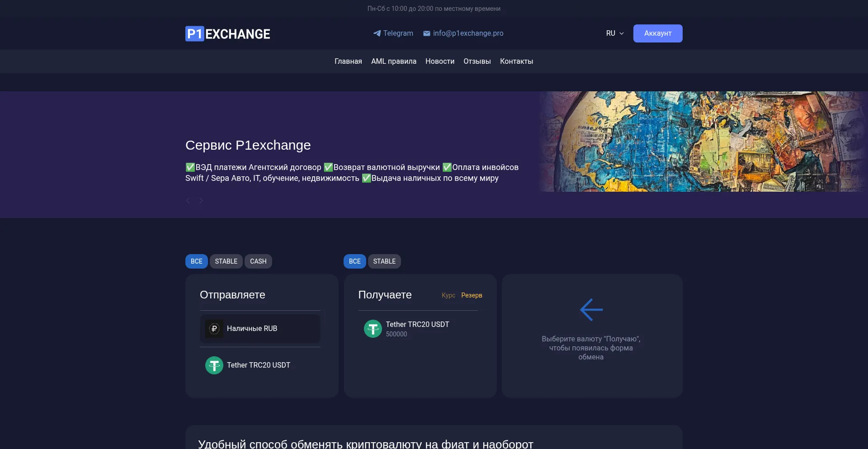This screenshot has width=868, height=449.
Task: Click the Удобный способ обменять криптовалюту heading
Action: coord(366,444)
